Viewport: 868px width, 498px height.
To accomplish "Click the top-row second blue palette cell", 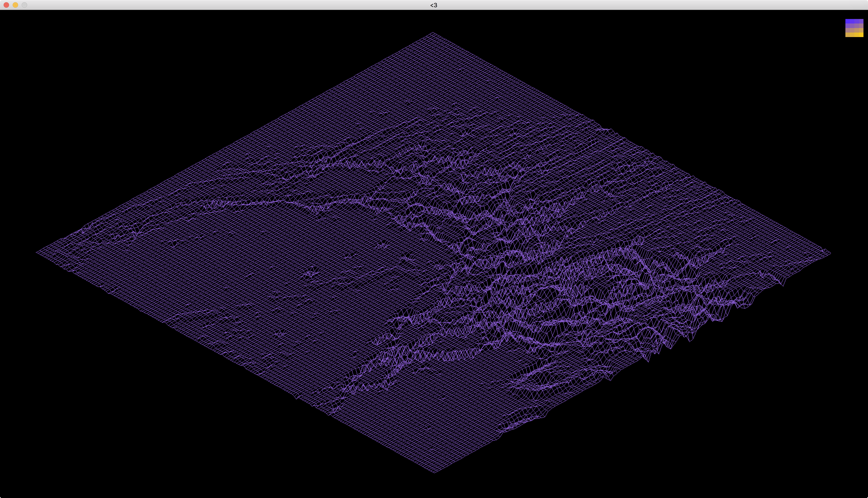I will click(x=852, y=21).
